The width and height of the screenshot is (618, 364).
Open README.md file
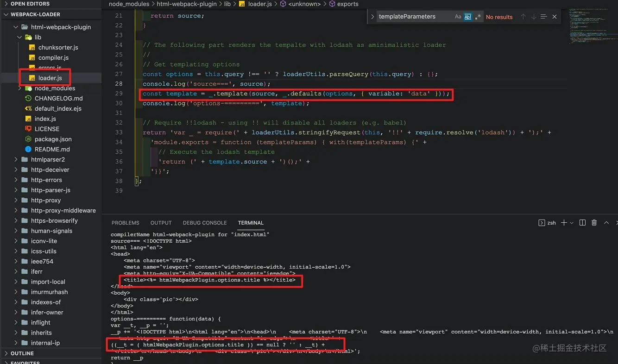(x=52, y=149)
